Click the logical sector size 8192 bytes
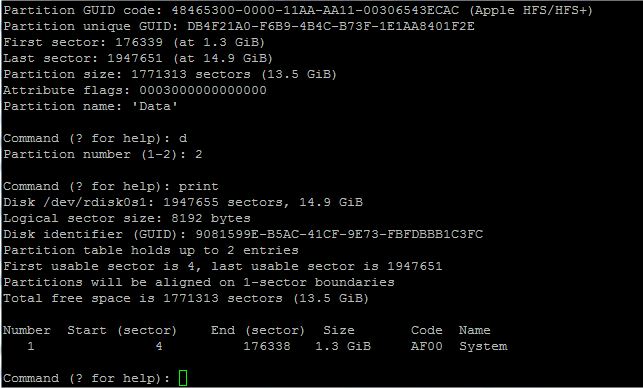 click(211, 218)
